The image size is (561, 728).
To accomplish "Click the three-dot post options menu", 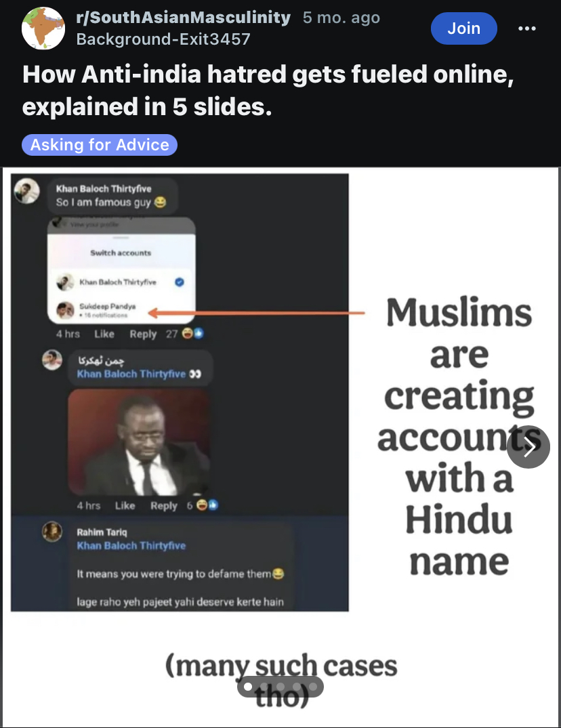I will tap(526, 28).
